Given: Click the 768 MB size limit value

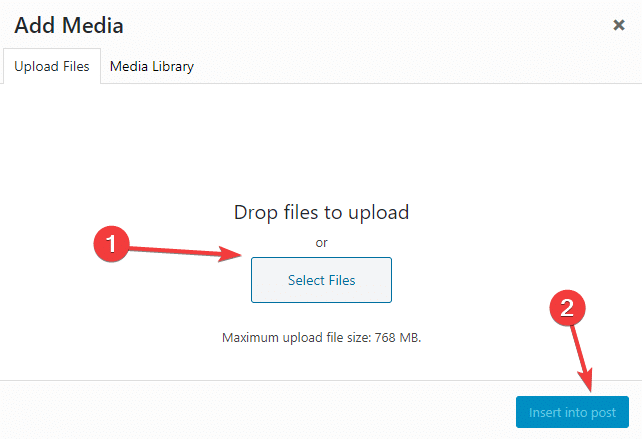Looking at the screenshot, I should [x=398, y=337].
